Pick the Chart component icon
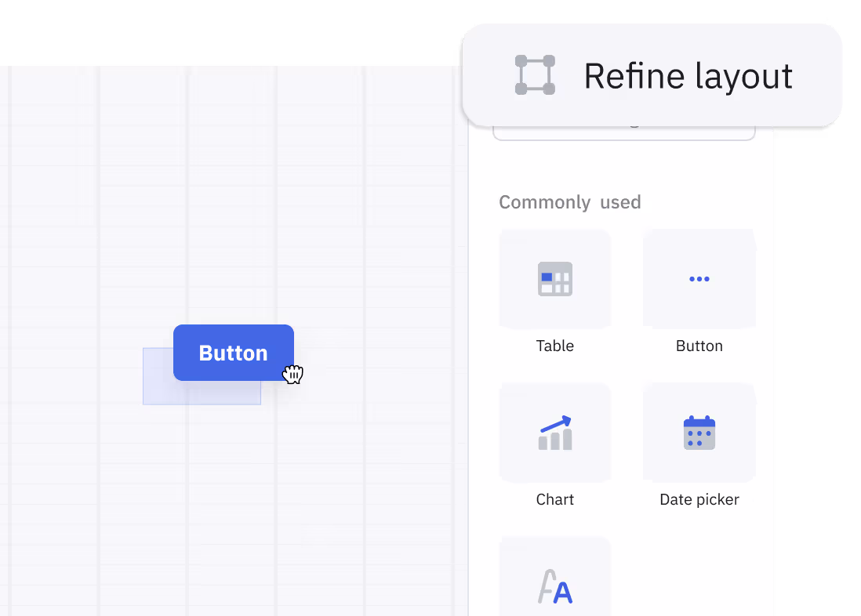The width and height of the screenshot is (861, 616). [x=555, y=433]
